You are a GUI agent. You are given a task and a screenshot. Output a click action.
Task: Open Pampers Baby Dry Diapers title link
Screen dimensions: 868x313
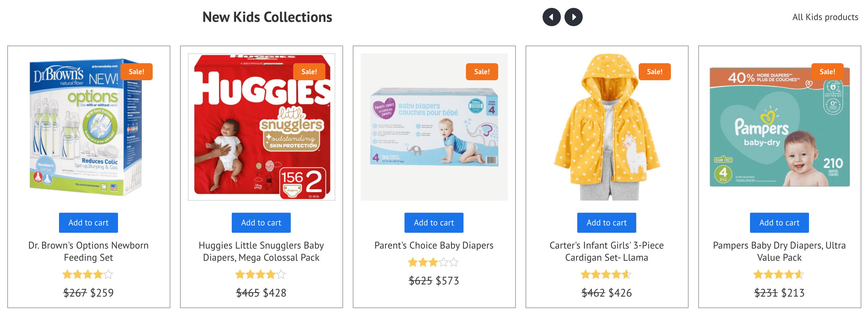[x=779, y=251]
